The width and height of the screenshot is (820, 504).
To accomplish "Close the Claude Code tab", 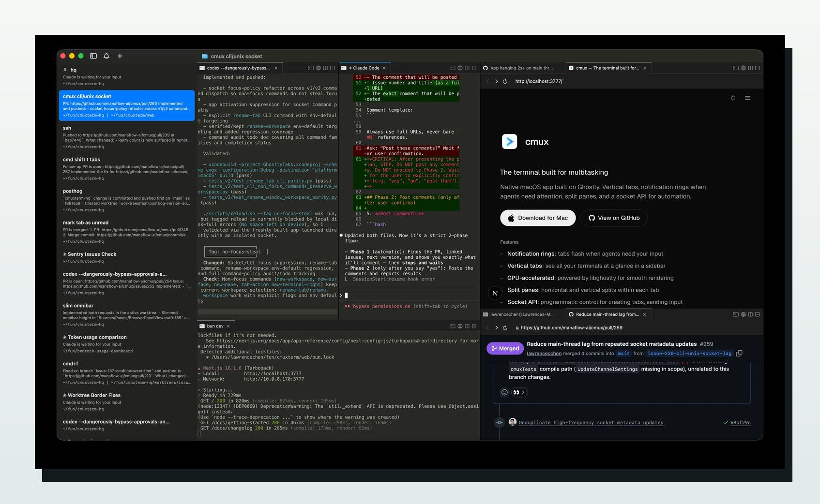I will click(x=384, y=68).
